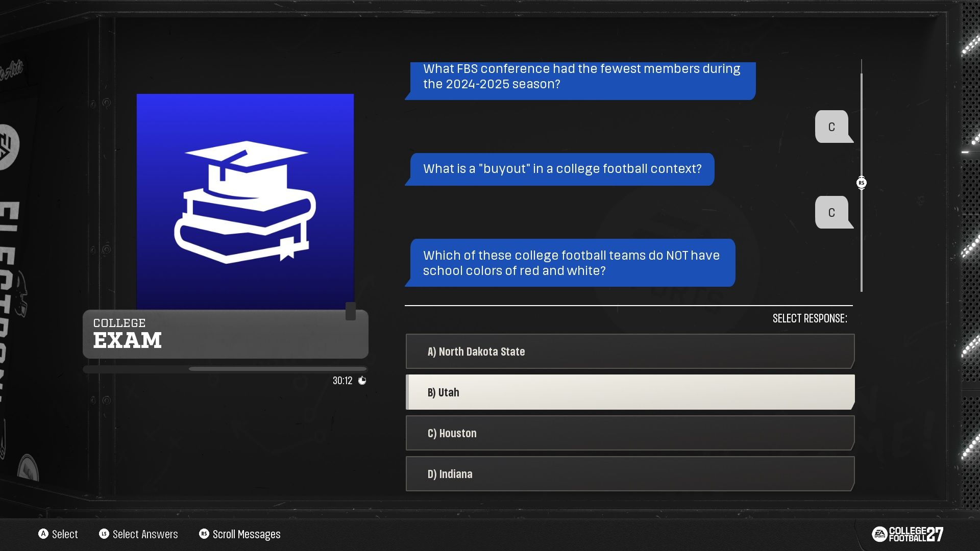
Task: Select answer B) Utah
Action: pos(630,392)
